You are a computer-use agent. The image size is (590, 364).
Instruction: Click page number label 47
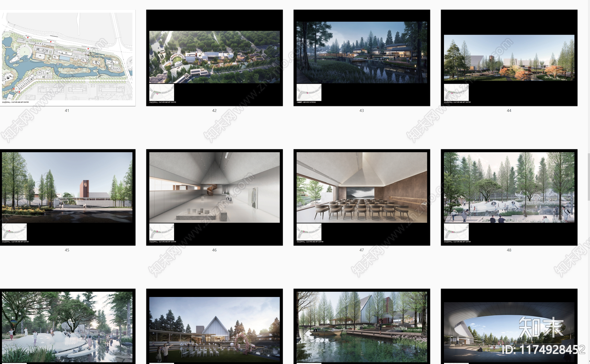click(362, 250)
